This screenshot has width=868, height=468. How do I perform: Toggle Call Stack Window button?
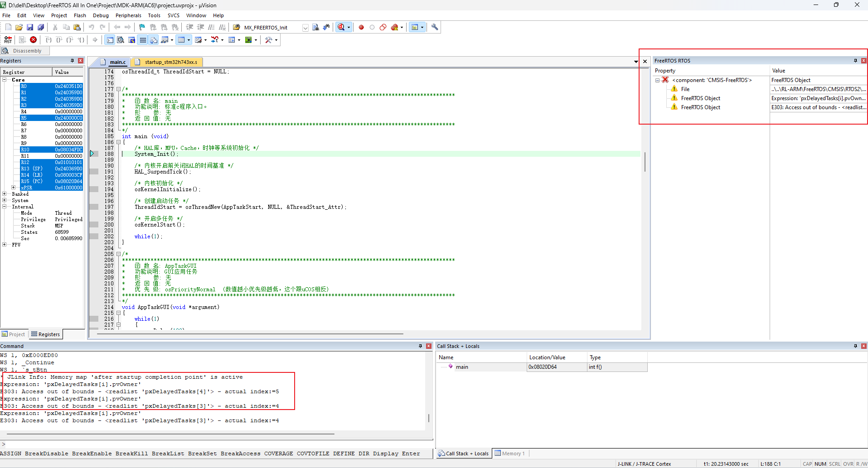(154, 40)
